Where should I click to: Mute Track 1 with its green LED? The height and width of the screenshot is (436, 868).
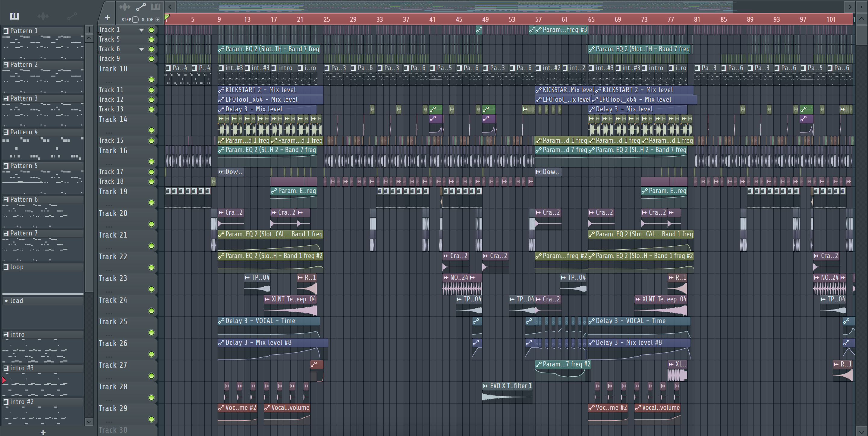[x=152, y=30]
